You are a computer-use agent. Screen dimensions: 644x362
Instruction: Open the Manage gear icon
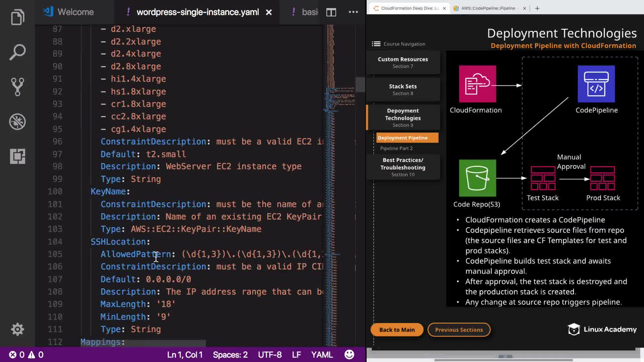17,329
